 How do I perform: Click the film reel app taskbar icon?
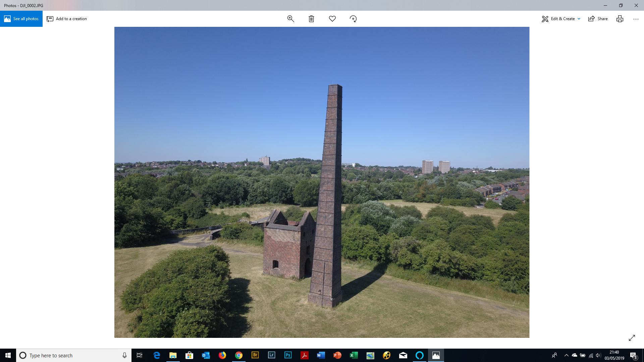tap(387, 355)
